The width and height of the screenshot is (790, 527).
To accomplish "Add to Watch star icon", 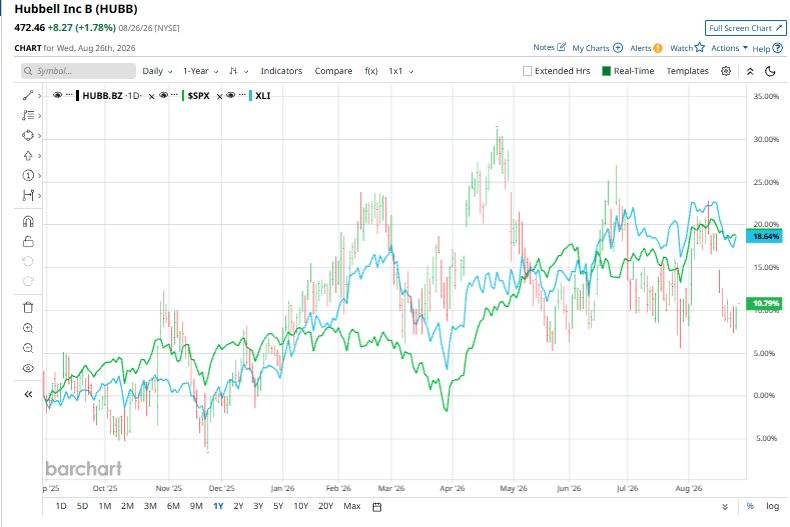I will (x=699, y=47).
